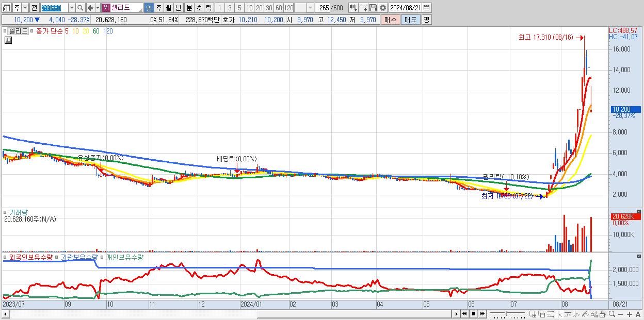Click the chart layout icon at the top-left corner
This screenshot has height=320, width=644.
coord(6,8)
